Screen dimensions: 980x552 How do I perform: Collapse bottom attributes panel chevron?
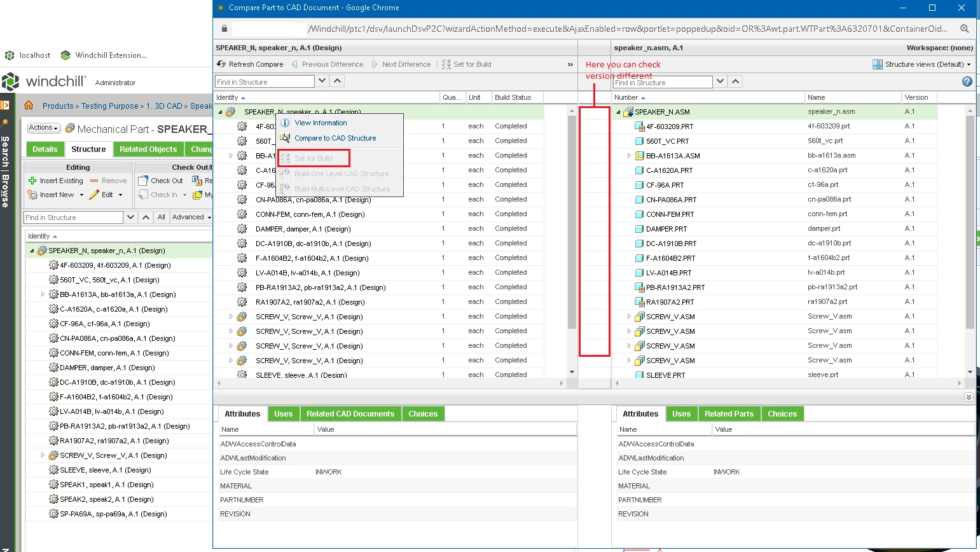click(969, 397)
